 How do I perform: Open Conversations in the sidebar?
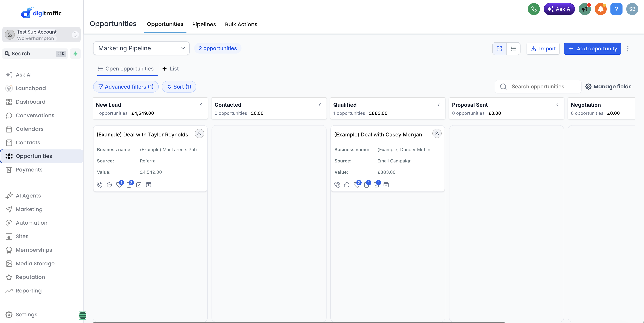point(42,115)
